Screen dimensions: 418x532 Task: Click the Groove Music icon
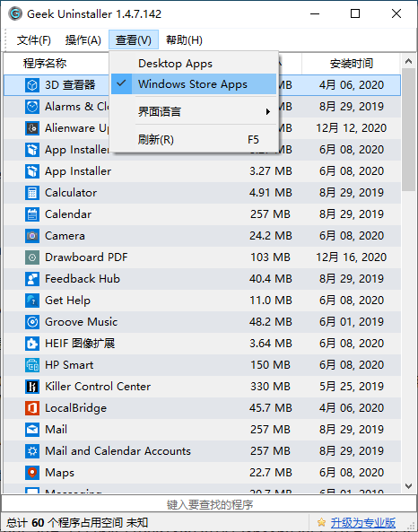32,322
